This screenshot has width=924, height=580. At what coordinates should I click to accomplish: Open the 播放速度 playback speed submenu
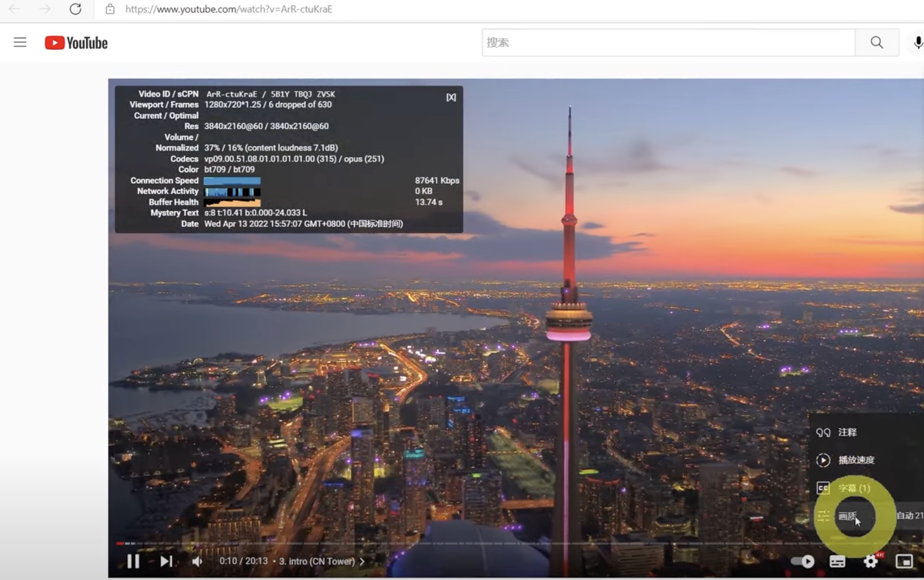tap(856, 460)
